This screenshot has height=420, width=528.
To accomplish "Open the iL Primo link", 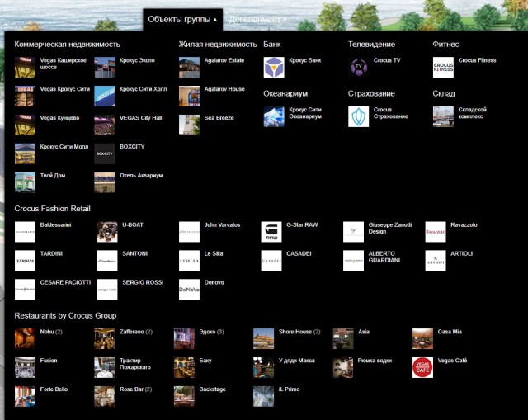I will [289, 389].
